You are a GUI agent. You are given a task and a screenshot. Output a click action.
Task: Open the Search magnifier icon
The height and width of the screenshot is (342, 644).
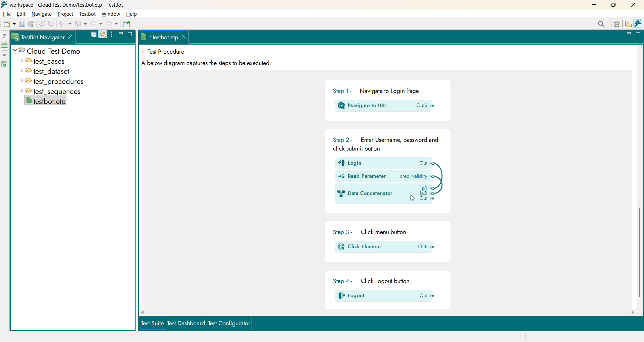click(x=601, y=24)
